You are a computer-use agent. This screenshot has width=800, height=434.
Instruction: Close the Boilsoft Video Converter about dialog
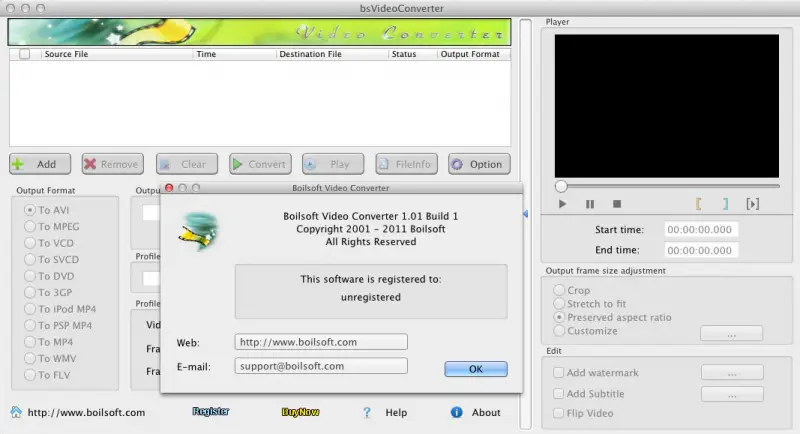click(169, 188)
